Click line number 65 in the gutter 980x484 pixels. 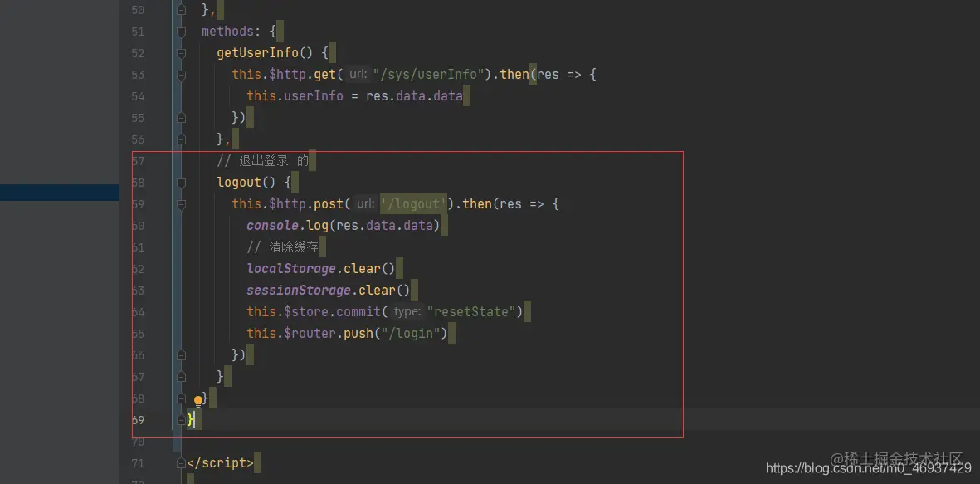pyautogui.click(x=138, y=333)
